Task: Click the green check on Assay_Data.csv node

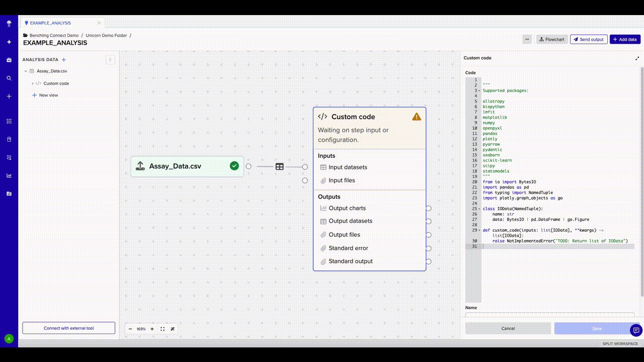Action: [x=234, y=166]
